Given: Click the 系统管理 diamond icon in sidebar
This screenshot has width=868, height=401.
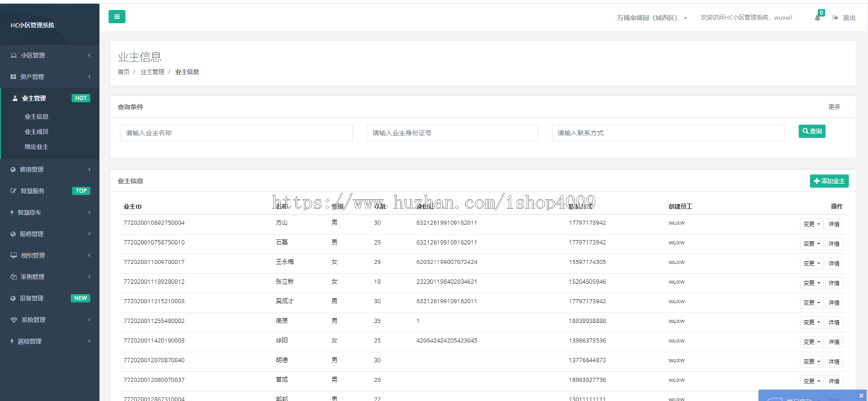Looking at the screenshot, I should click(14, 320).
